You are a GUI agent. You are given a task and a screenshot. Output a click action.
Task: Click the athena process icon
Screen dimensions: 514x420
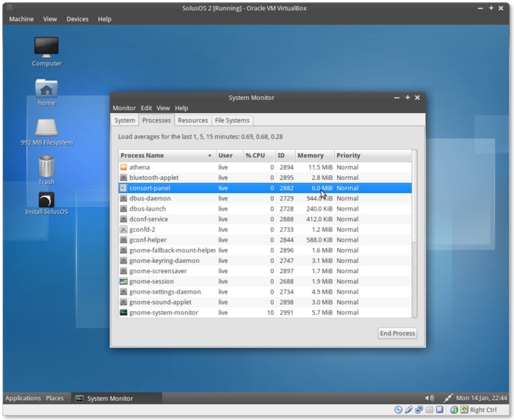pos(123,167)
